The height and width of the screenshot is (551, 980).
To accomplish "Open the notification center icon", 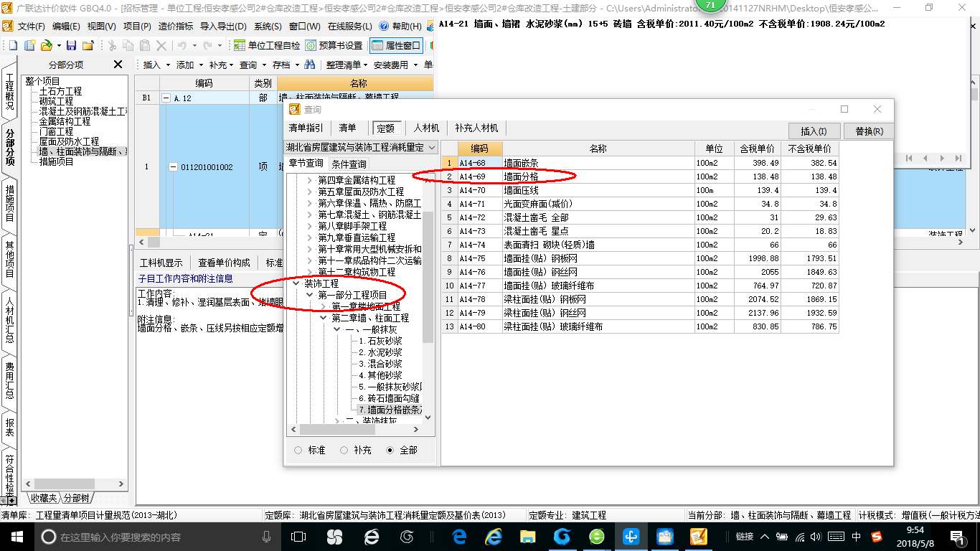I will [958, 537].
